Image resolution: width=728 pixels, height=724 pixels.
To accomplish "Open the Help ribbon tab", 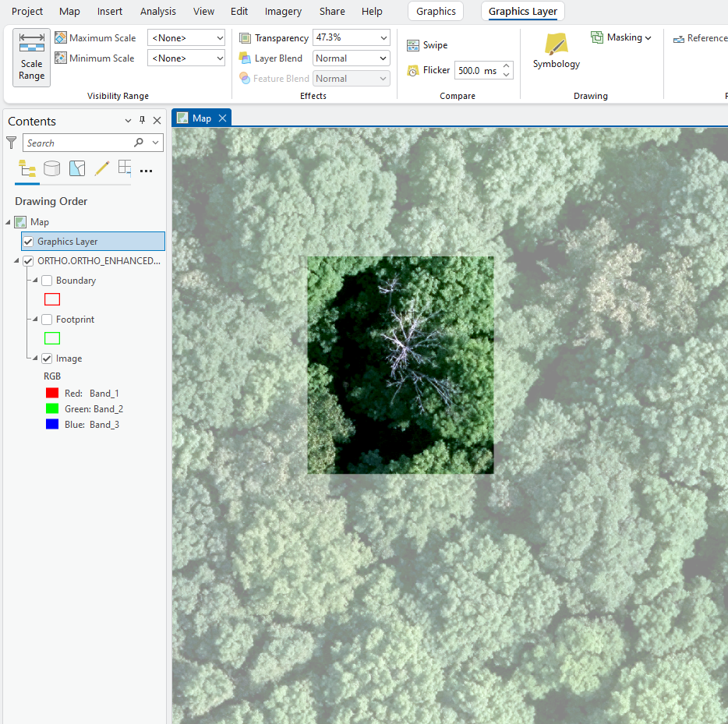I will pyautogui.click(x=372, y=11).
